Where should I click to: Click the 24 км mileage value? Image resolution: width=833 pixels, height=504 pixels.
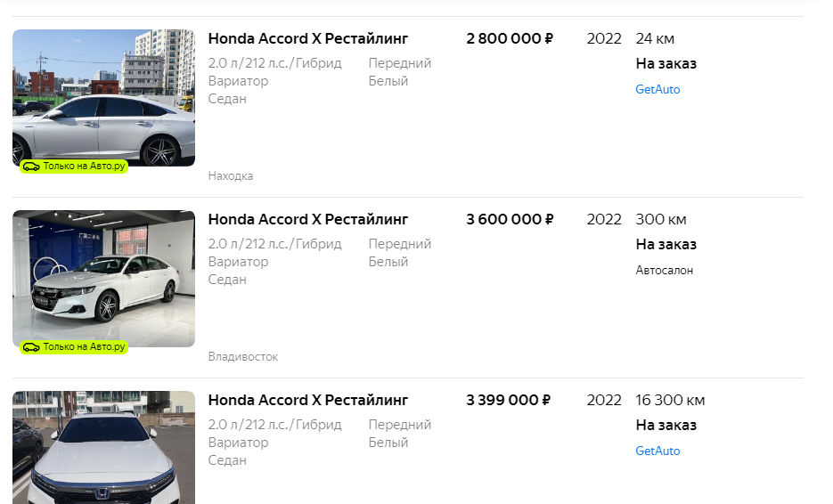point(655,39)
